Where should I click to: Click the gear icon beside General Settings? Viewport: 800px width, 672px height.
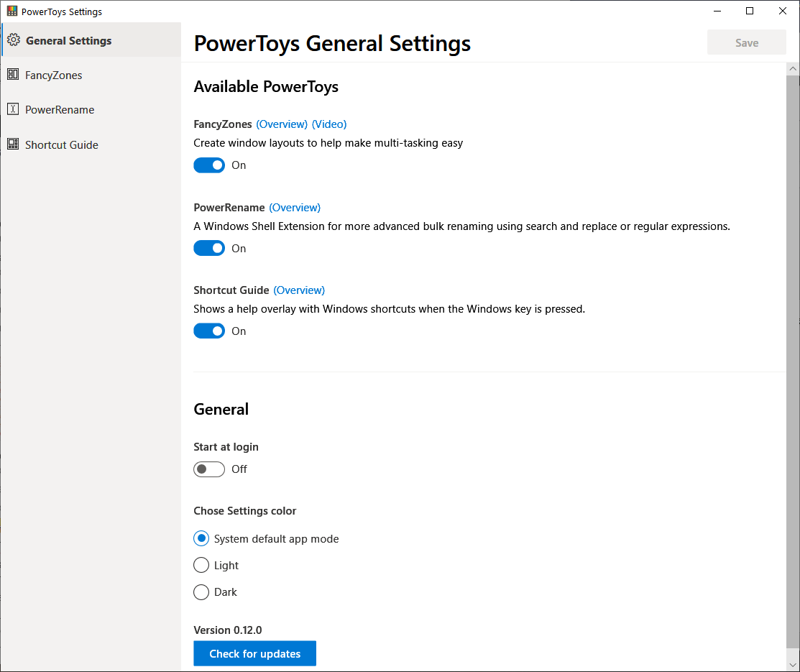[x=13, y=41]
